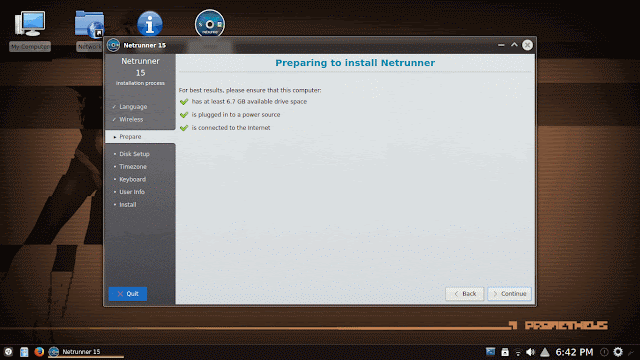Quit the Netrunner installation
The image size is (640, 360).
(128, 294)
